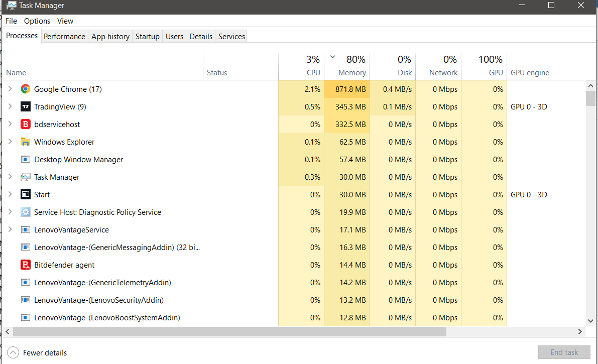Switch to the Startup tab
Image resolution: width=598 pixels, height=364 pixels.
(148, 37)
